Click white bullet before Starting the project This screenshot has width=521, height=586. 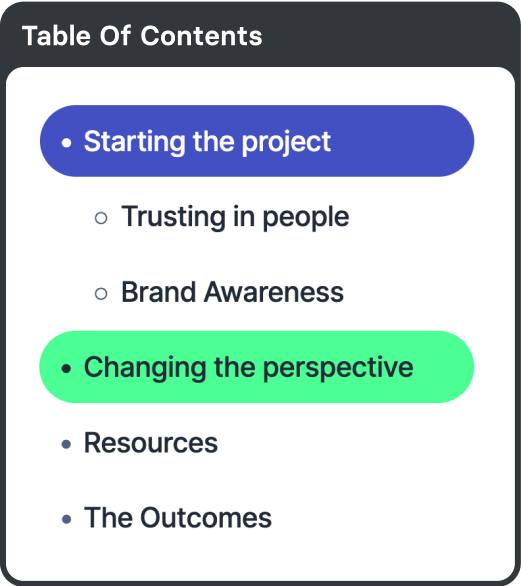coord(67,142)
